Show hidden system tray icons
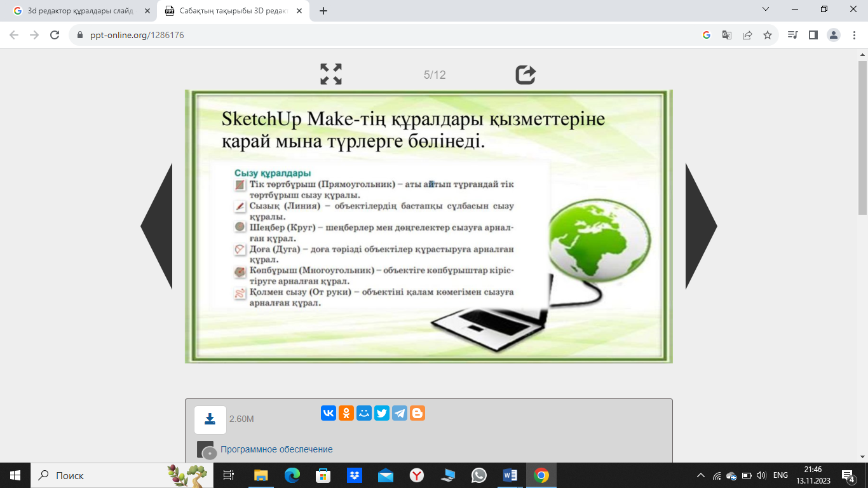Viewport: 868px width, 488px height. (x=701, y=475)
